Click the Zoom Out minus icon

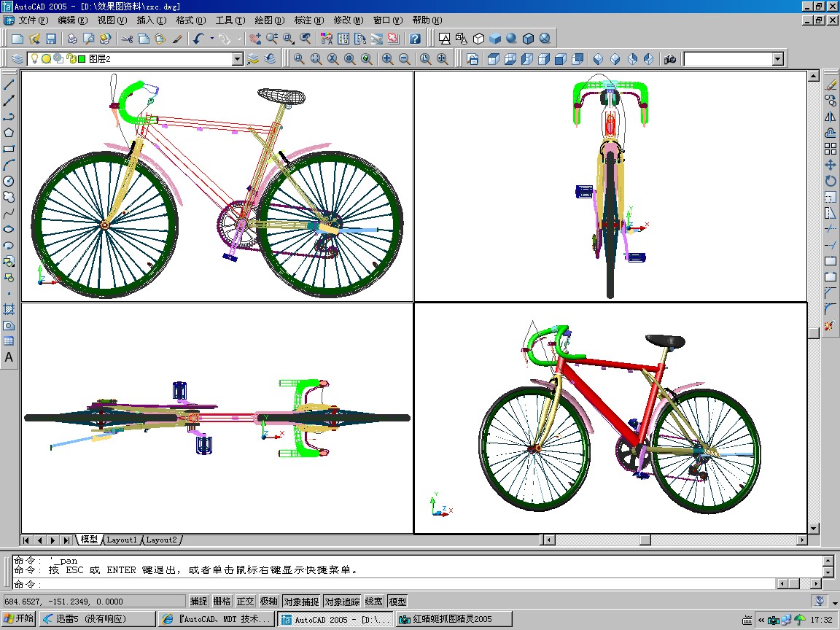[405, 59]
